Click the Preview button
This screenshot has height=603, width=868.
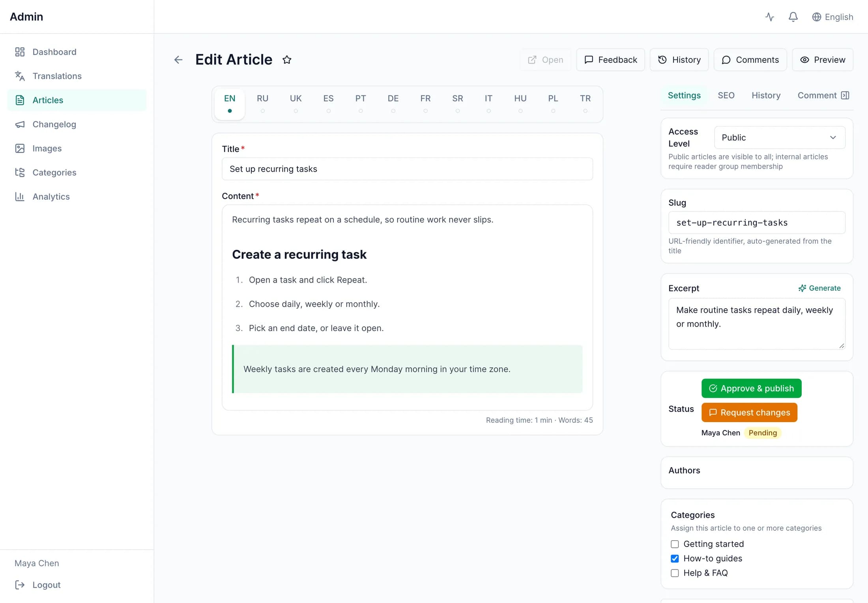click(822, 60)
